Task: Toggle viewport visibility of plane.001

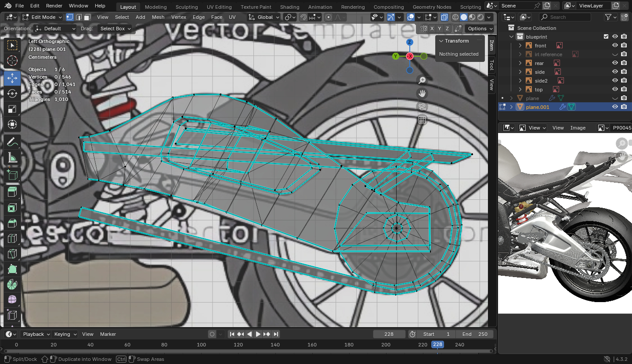Action: 615,107
